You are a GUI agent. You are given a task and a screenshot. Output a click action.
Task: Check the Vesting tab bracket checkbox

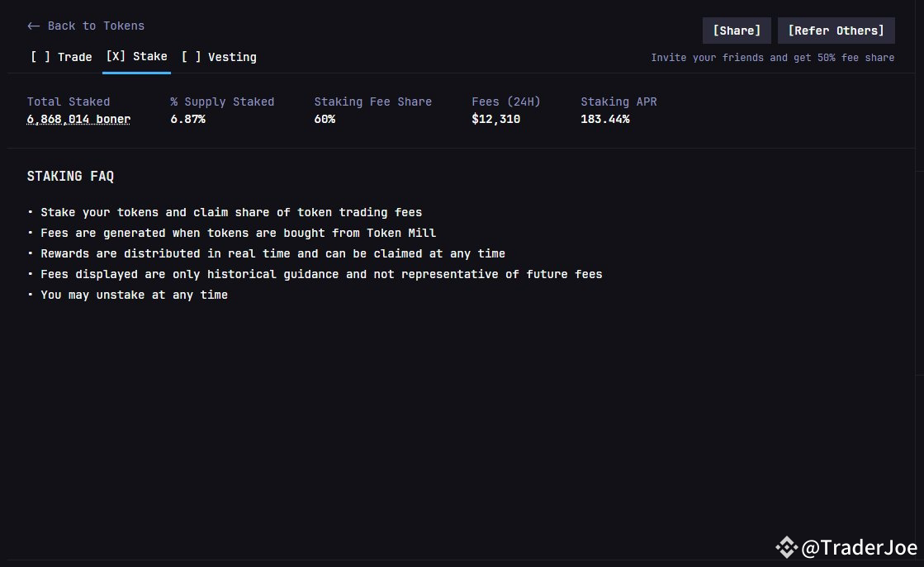tap(192, 57)
